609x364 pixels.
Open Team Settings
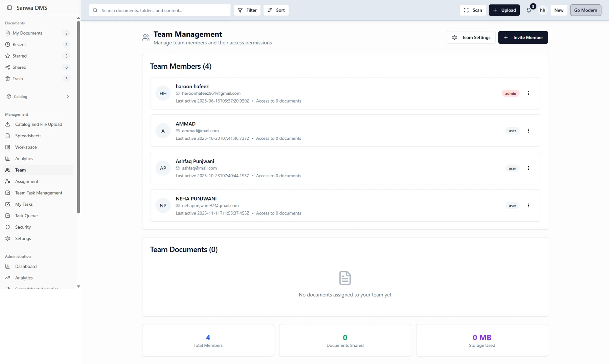pyautogui.click(x=471, y=38)
